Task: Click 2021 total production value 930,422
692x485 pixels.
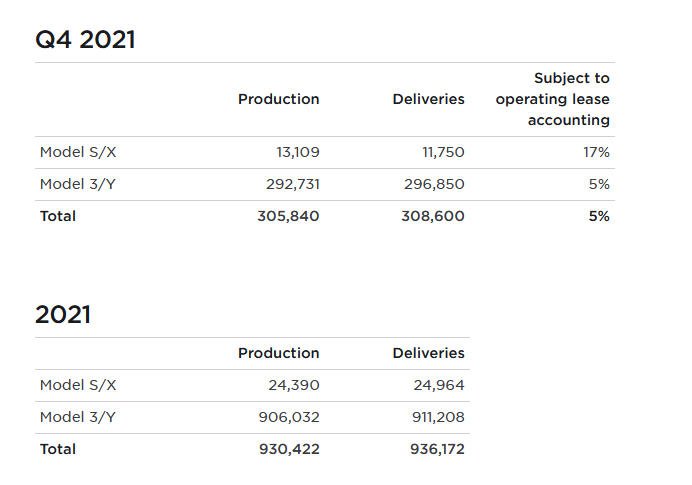Action: point(288,449)
